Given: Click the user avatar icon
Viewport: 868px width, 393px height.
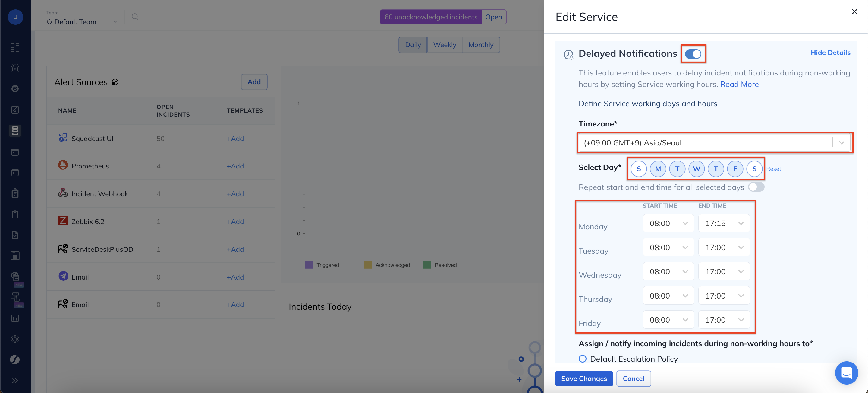Looking at the screenshot, I should [15, 17].
